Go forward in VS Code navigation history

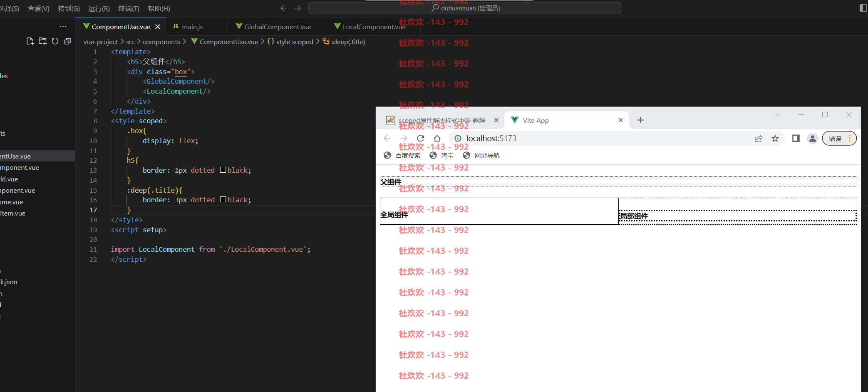pos(298,8)
